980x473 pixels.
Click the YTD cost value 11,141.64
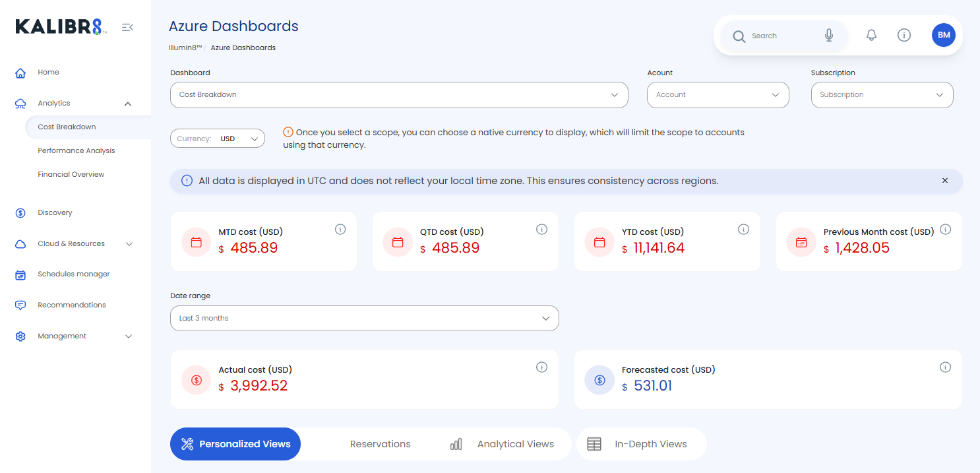click(659, 248)
